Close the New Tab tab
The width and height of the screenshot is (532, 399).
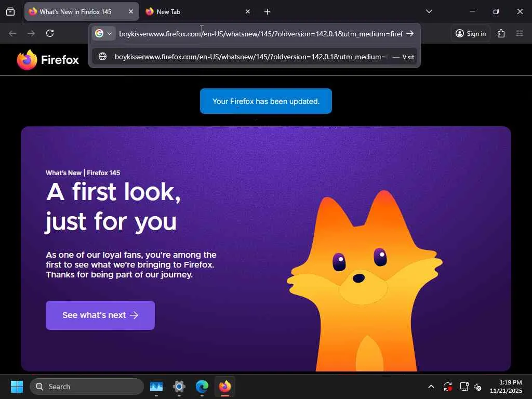[x=248, y=11]
